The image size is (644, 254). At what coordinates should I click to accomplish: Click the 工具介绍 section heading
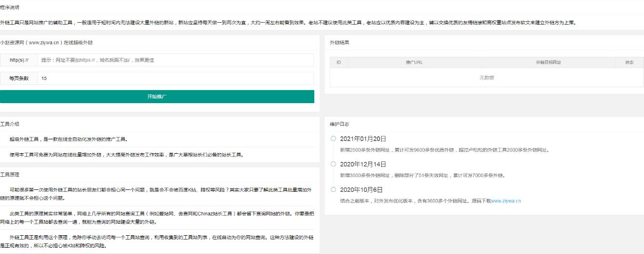coord(10,124)
